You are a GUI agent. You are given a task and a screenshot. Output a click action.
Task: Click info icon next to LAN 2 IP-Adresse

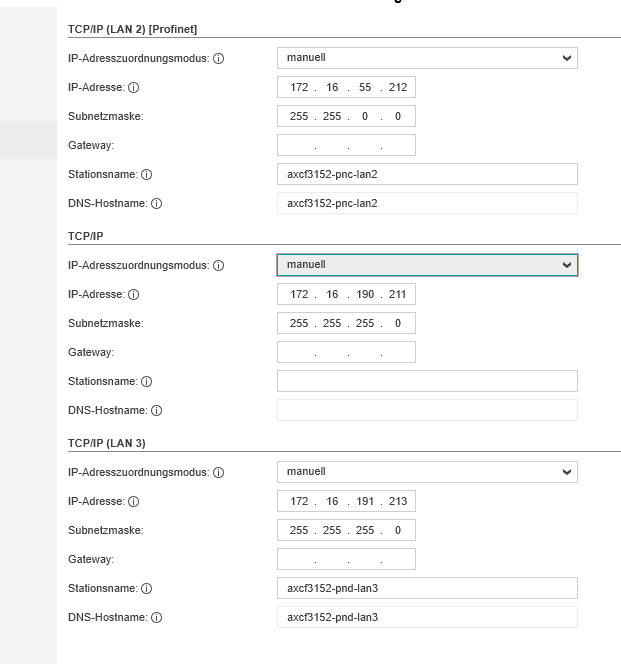click(x=133, y=88)
